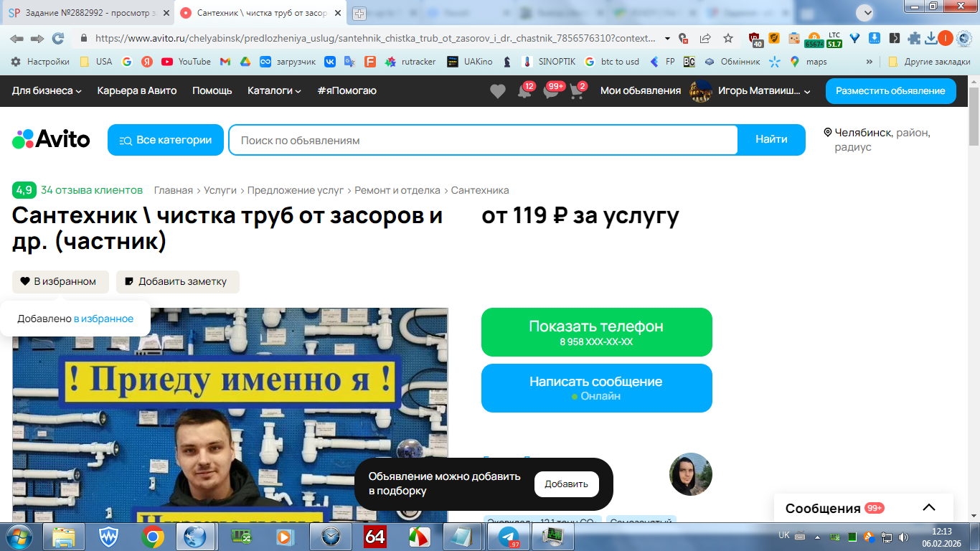Image resolution: width=980 pixels, height=551 pixels.
Task: Open the в избранное link in the tooltip
Action: (x=103, y=319)
